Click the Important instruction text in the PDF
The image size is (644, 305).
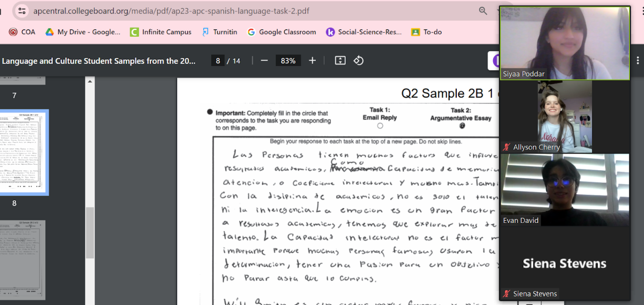pos(273,121)
